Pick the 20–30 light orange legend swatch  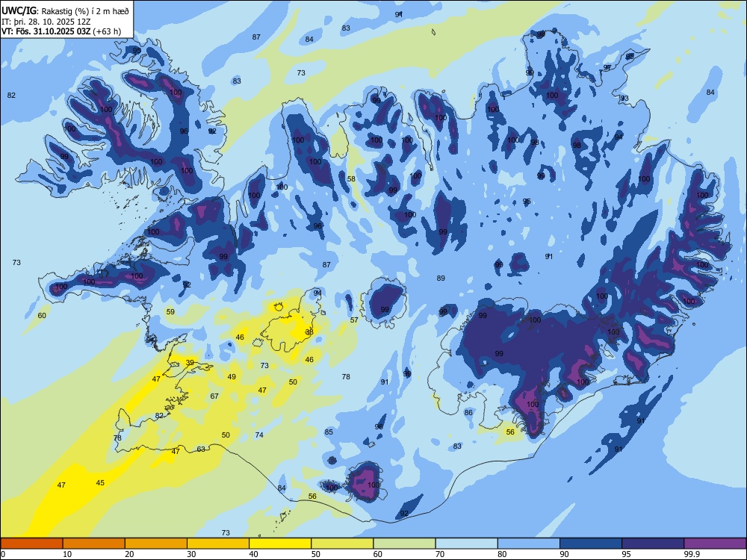click(x=156, y=544)
